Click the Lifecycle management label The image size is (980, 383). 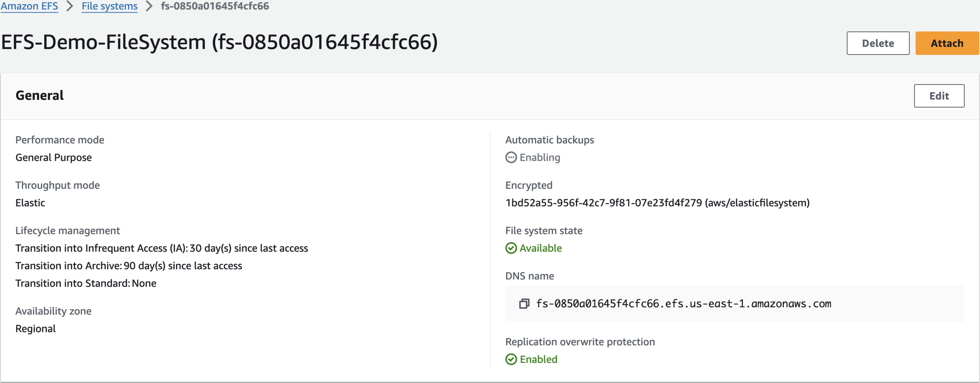pos(67,231)
